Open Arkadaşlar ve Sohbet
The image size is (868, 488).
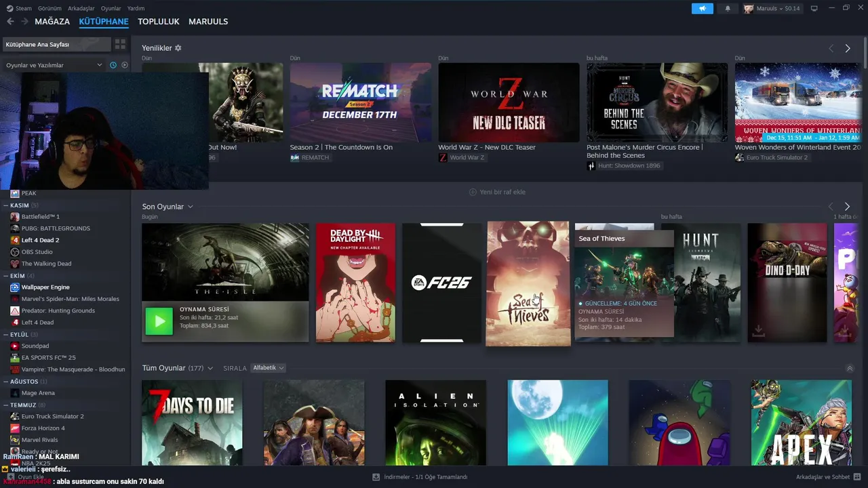827,477
